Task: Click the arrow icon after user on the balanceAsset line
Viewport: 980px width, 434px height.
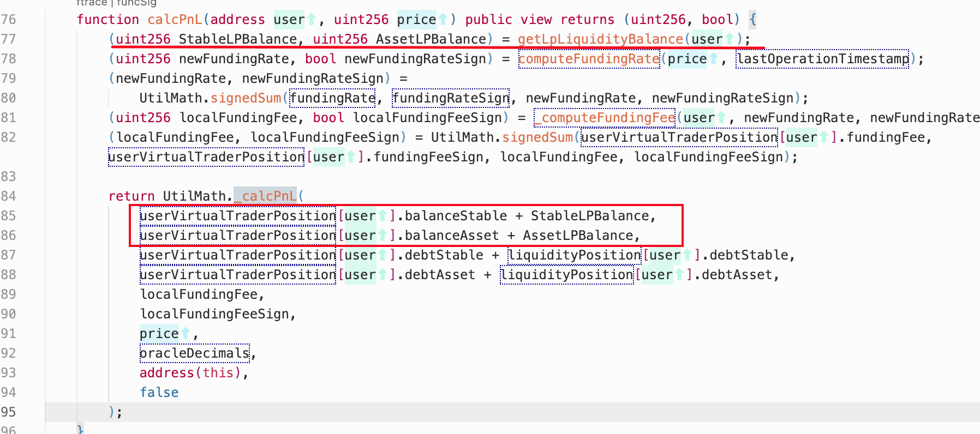Action: 383,236
